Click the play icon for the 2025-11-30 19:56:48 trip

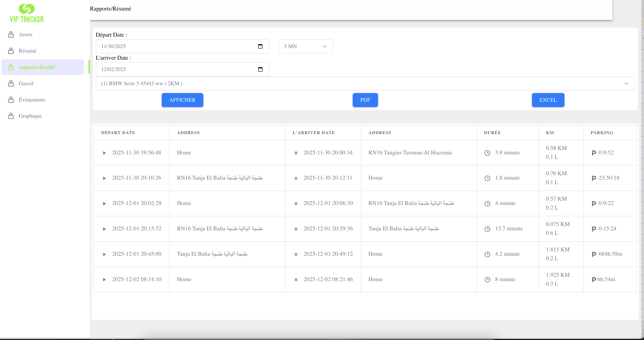104,153
